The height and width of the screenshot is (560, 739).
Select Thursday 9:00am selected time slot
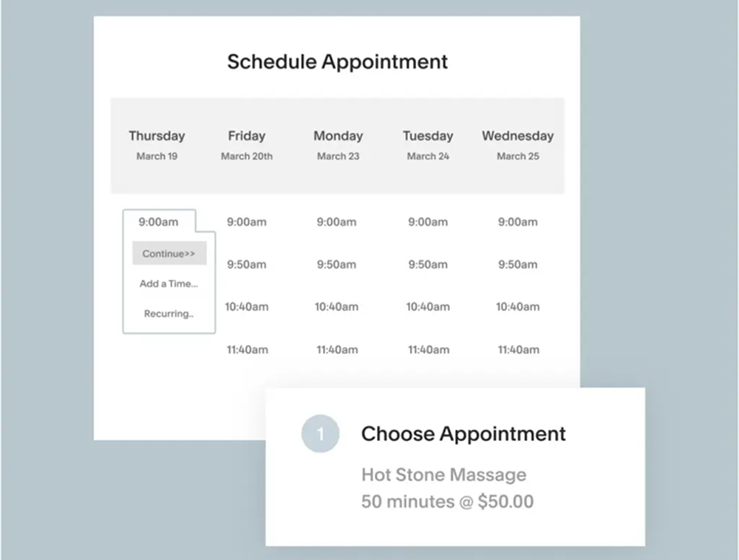tap(158, 222)
